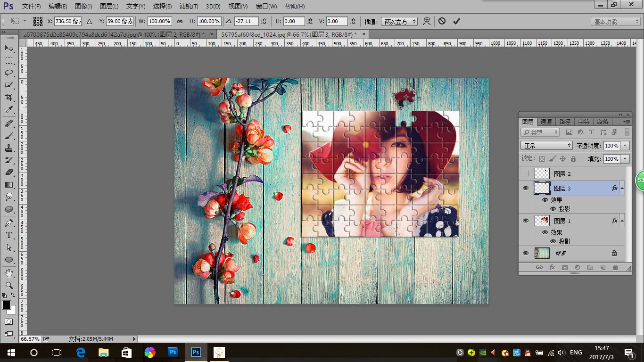Open the blend mode dropdown 正常
This screenshot has height=362, width=644.
pos(546,146)
